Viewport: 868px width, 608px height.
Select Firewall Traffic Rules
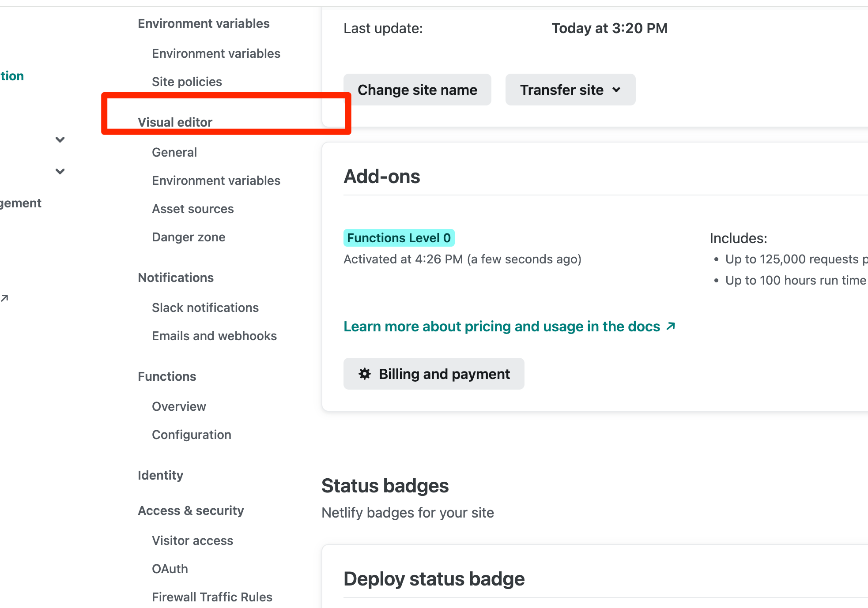[212, 597]
